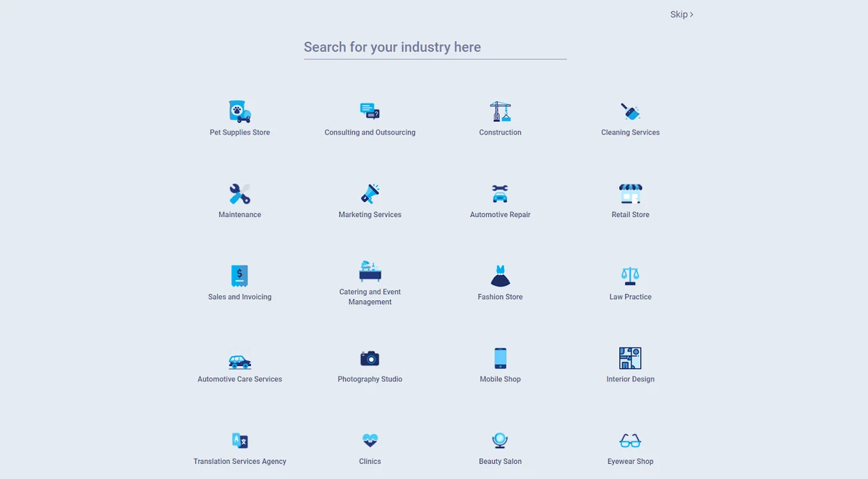Click the Mobile Shop label
This screenshot has height=479, width=868.
click(x=501, y=379)
